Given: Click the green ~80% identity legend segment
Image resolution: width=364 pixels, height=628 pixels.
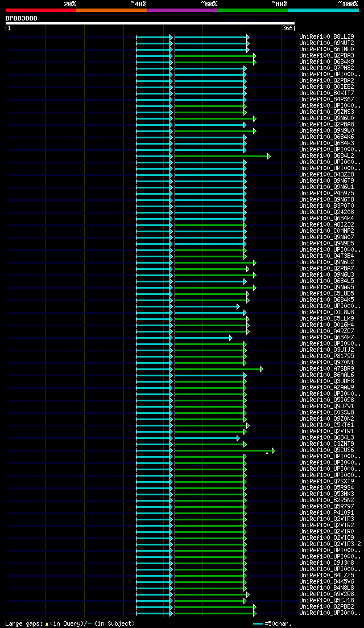Looking at the screenshot, I should (253, 10).
